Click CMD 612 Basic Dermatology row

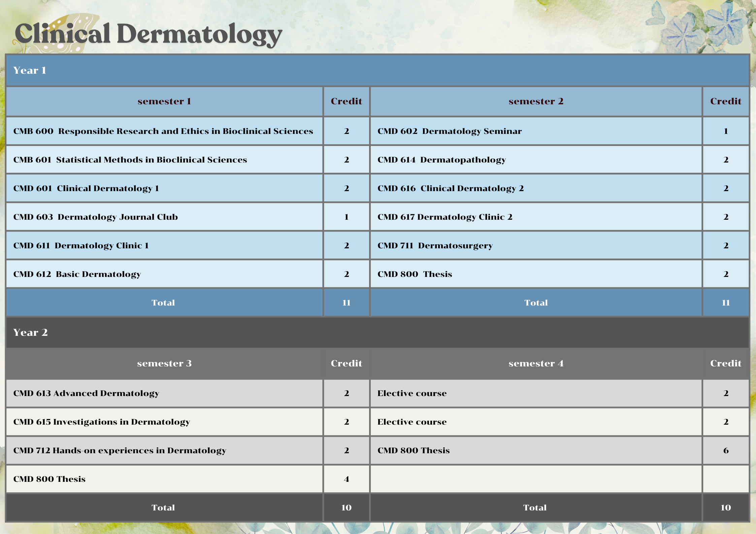pyautogui.click(x=77, y=274)
